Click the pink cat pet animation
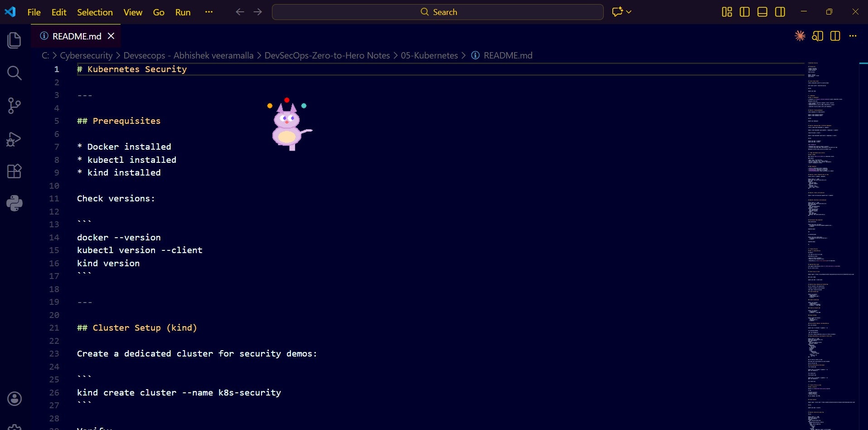 [x=289, y=124]
